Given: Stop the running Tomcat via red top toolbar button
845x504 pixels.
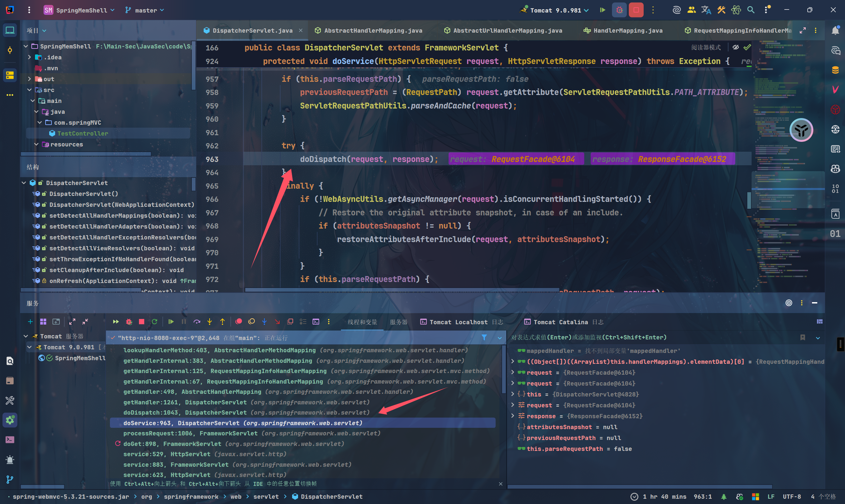Looking at the screenshot, I should pos(636,10).
